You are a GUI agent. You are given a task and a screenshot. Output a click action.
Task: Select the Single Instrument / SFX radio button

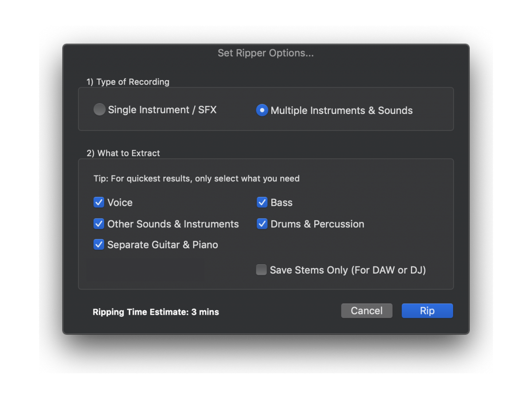point(99,110)
